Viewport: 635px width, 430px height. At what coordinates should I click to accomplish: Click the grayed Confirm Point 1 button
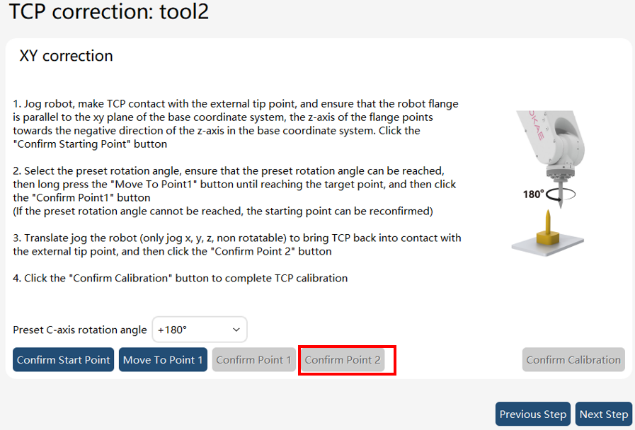coord(254,360)
